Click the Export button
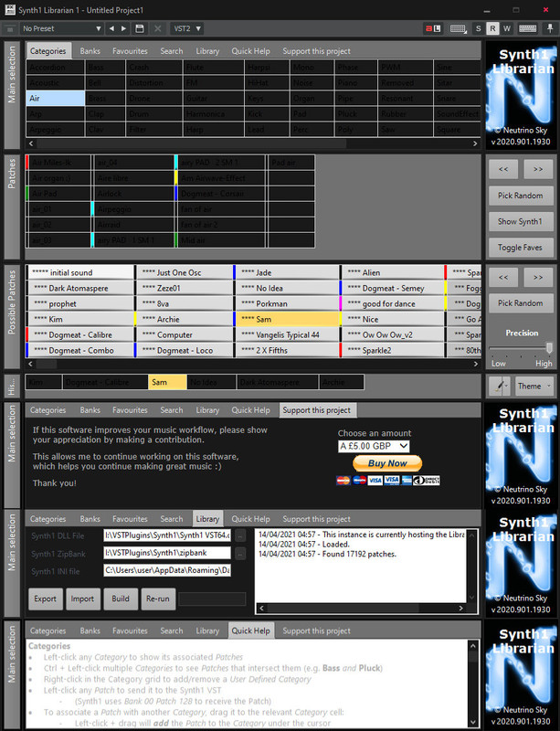 pyautogui.click(x=46, y=599)
